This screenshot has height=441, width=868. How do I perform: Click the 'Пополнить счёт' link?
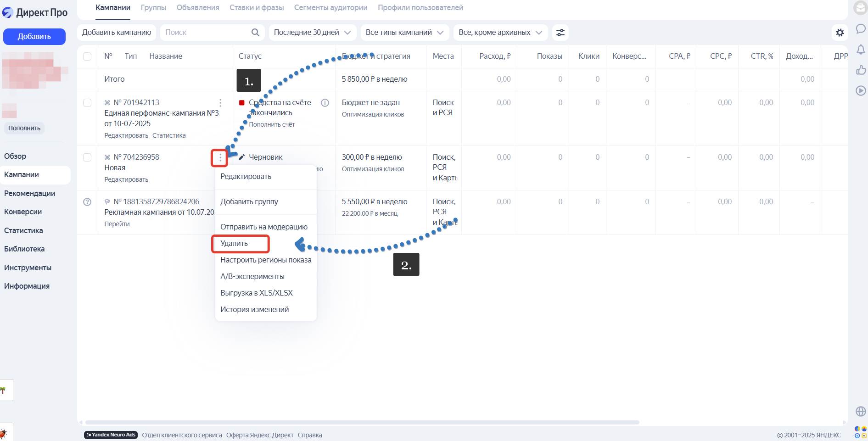(x=272, y=124)
